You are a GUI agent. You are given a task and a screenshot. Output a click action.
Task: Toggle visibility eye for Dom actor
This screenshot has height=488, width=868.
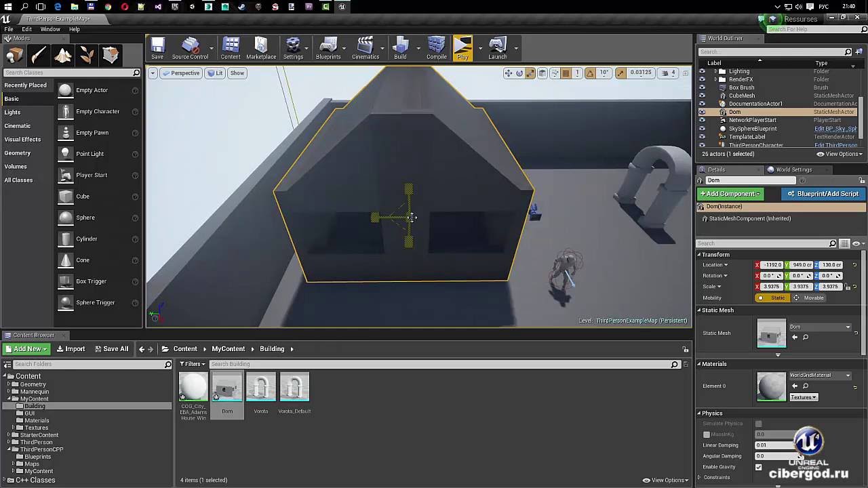pos(702,112)
